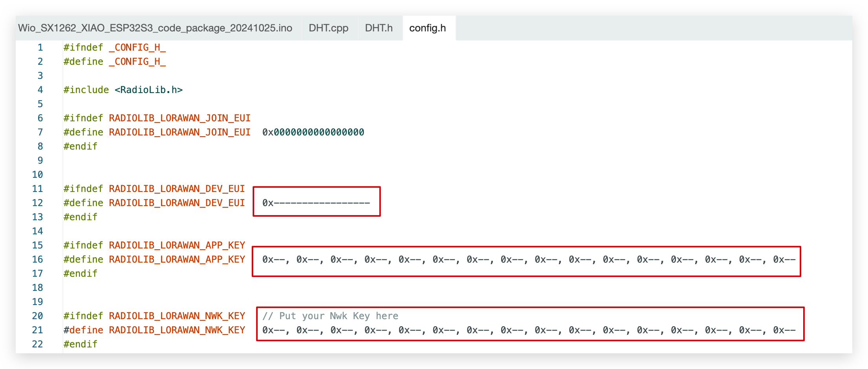Viewport: 868px width, 369px height.
Task: Click line number 21 in the gutter
Action: (38, 330)
